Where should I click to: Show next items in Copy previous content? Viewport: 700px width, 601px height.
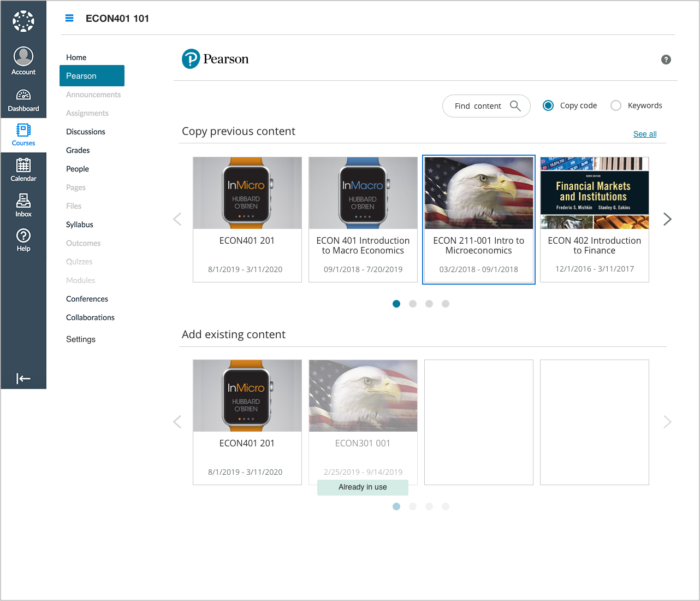coord(667,219)
